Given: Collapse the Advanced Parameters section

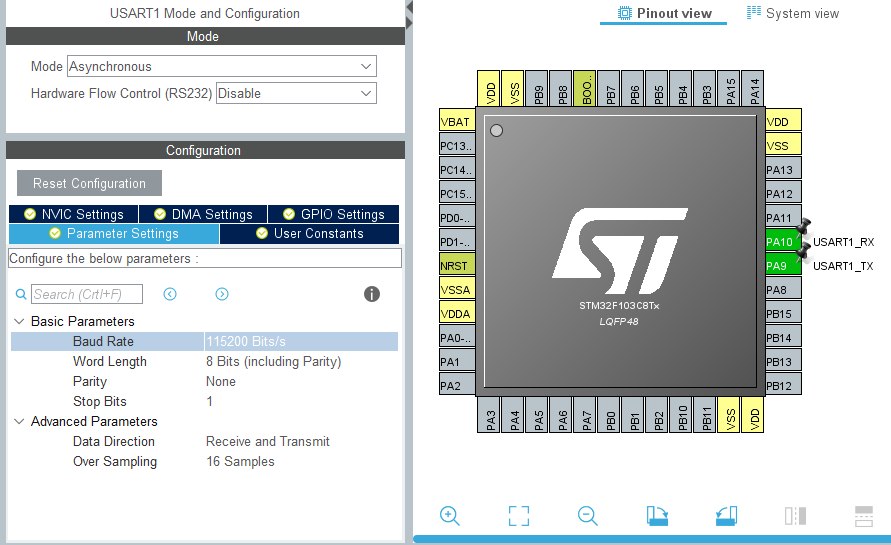Looking at the screenshot, I should pos(19,421).
